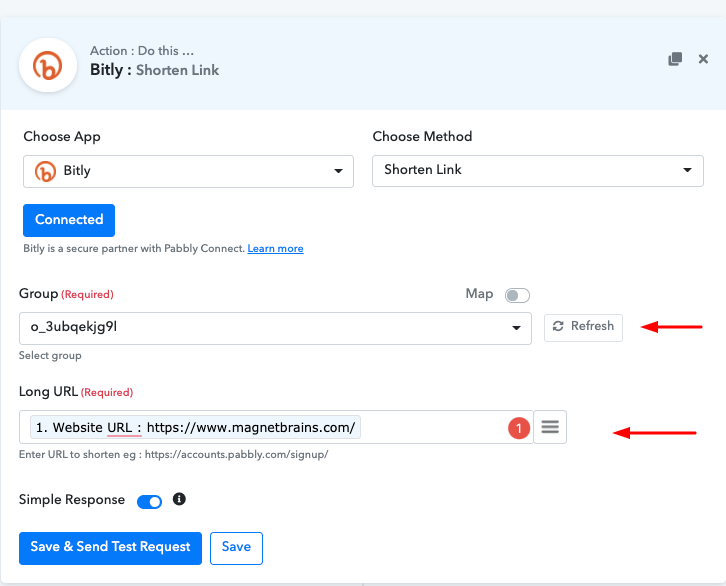The width and height of the screenshot is (726, 586).
Task: Click the Save button
Action: pyautogui.click(x=236, y=548)
